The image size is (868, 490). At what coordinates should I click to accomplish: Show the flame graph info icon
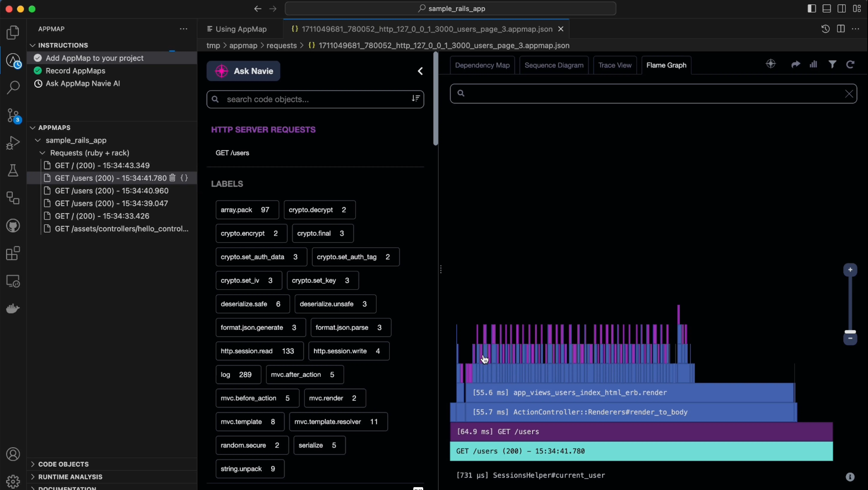click(850, 477)
